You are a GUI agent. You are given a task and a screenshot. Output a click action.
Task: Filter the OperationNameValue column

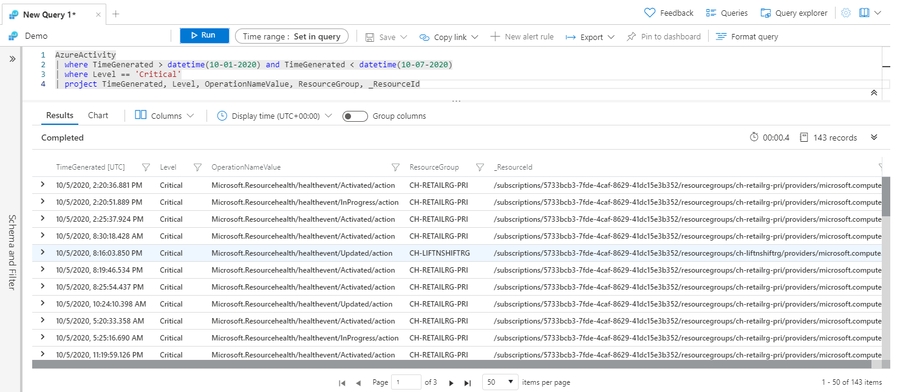[x=395, y=167]
